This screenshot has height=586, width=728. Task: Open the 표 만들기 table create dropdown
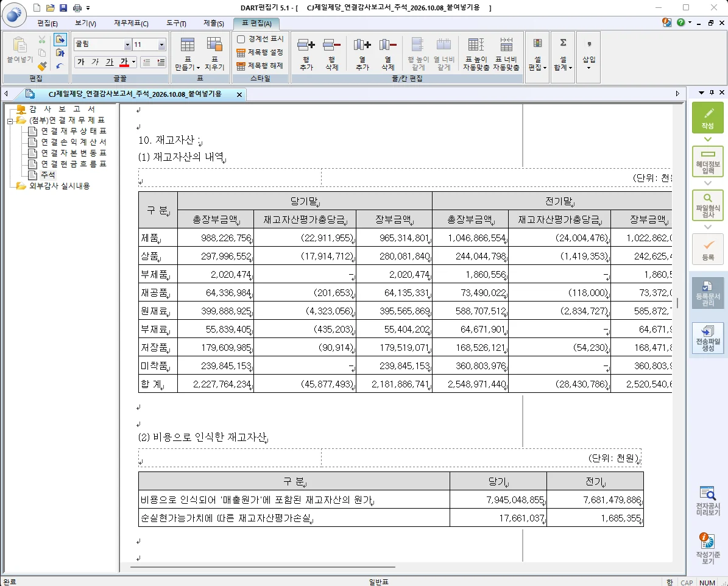tap(188, 54)
